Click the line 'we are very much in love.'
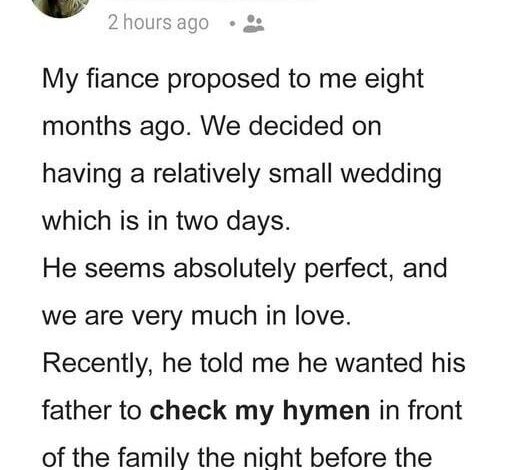 pos(197,316)
